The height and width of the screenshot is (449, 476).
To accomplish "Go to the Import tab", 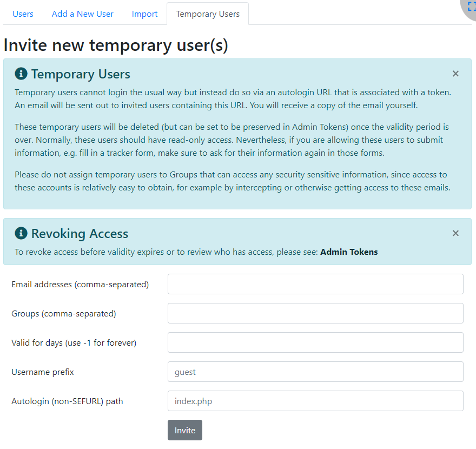I will 145,14.
